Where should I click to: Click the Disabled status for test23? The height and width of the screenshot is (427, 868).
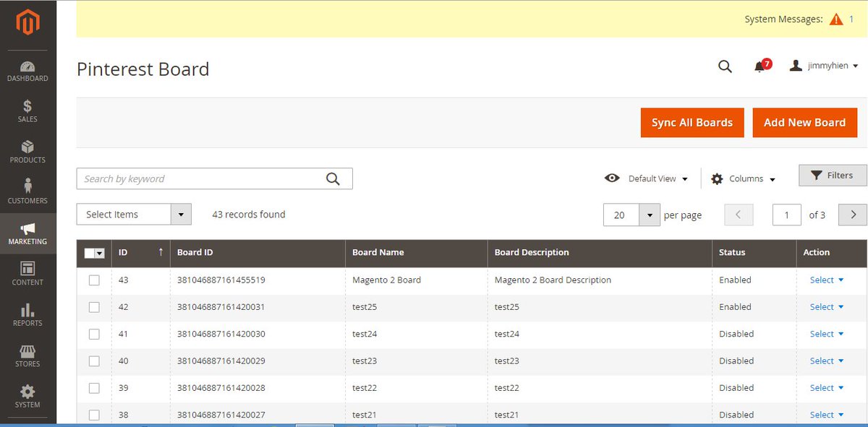(x=736, y=361)
